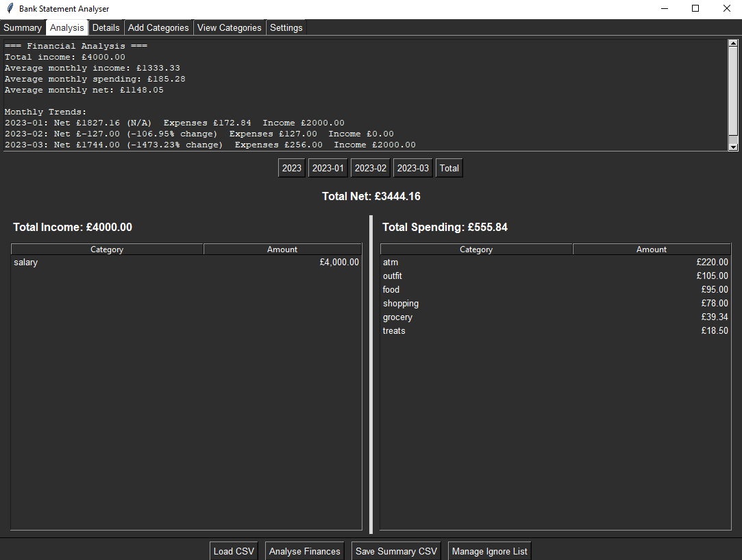Click the Total Net: £3444.16 label
Image resolution: width=742 pixels, height=560 pixels.
click(x=371, y=197)
